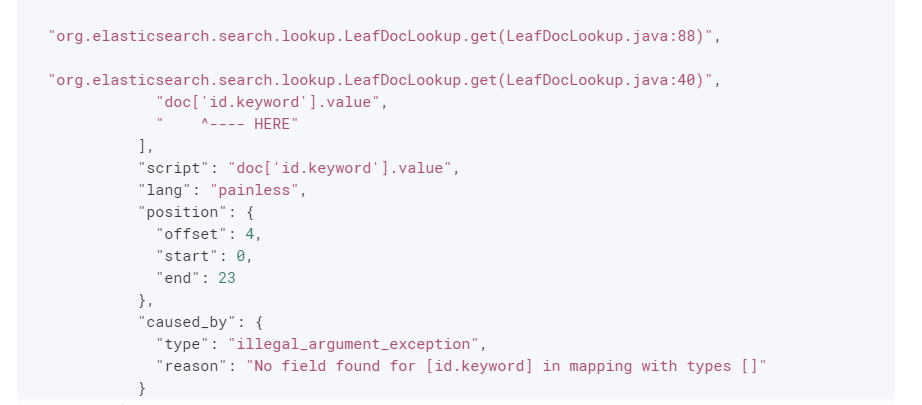Click the stack trace line ending LeafDocLookup.java:40
This screenshot has height=405, width=922.
[x=384, y=80]
